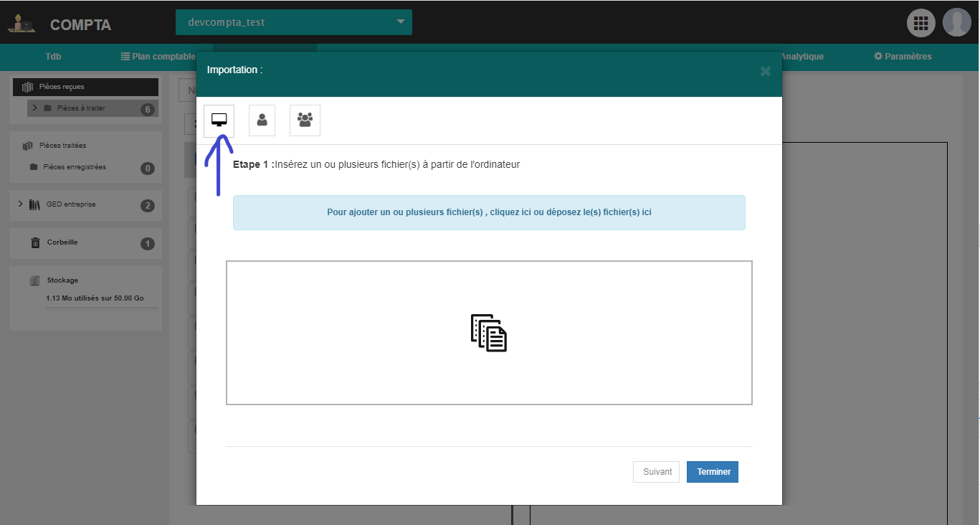Select the single user import icon

point(262,120)
